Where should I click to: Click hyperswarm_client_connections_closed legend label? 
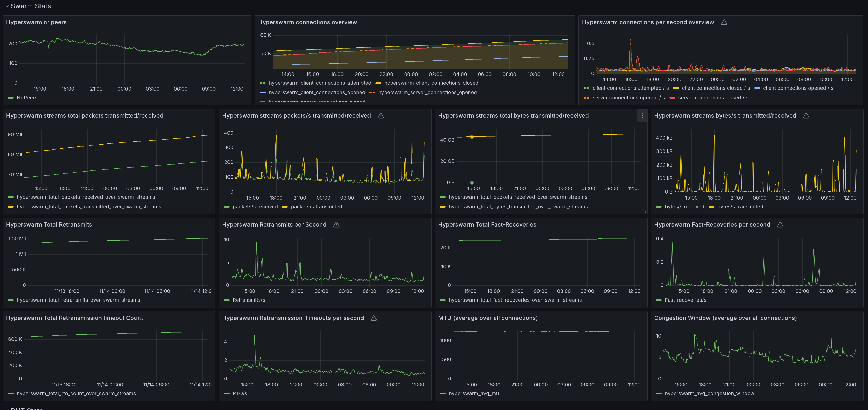[x=431, y=83]
